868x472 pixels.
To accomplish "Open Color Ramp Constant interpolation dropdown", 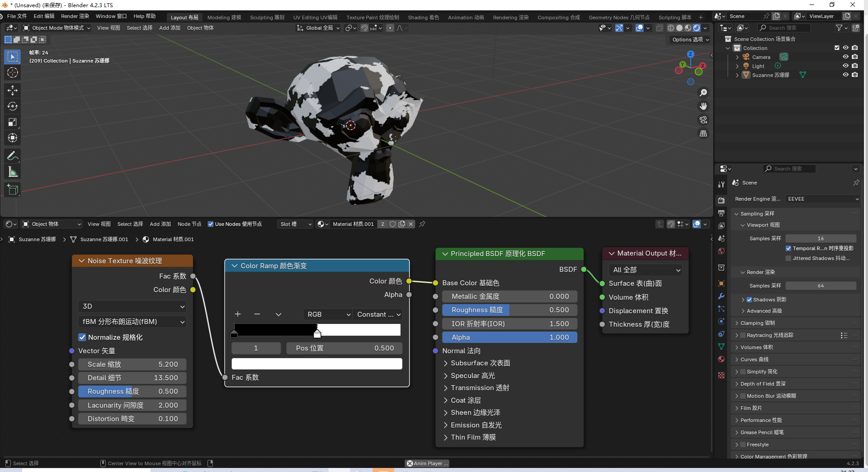I will coord(378,315).
